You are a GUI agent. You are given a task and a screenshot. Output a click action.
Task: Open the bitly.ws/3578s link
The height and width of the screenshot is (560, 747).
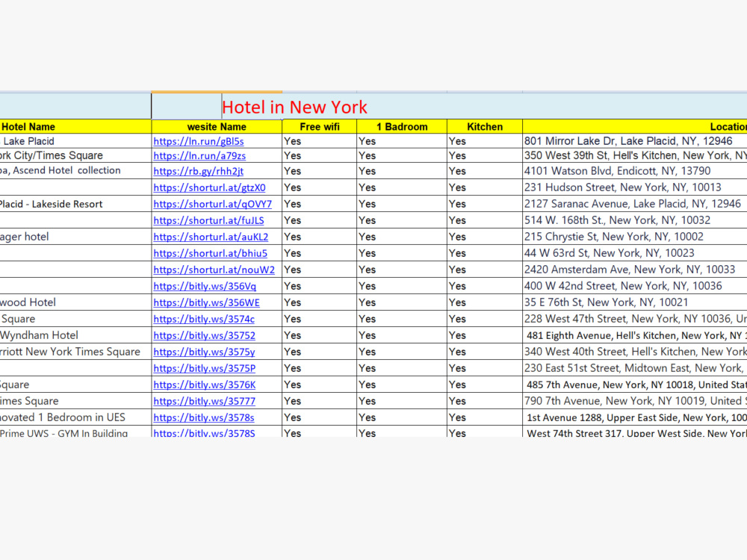click(204, 417)
